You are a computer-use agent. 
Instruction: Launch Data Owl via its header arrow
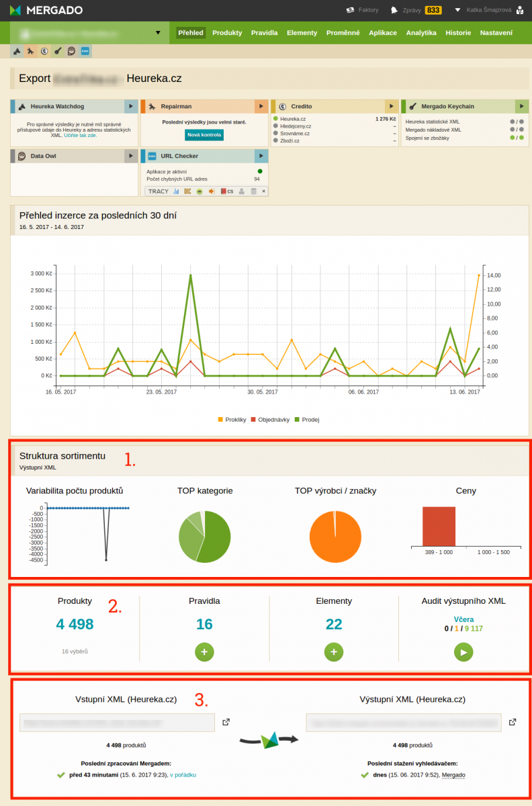coord(131,156)
